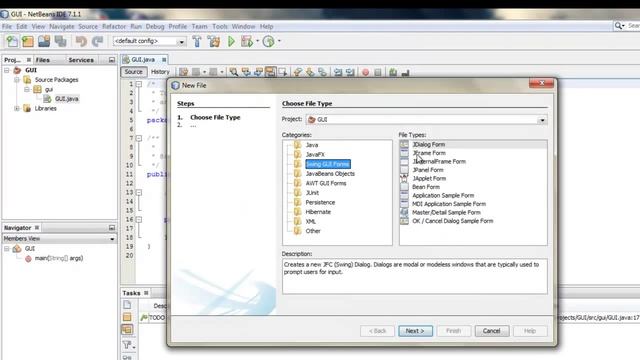Select the Persistence category
This screenshot has height=360, width=640.
[320, 202]
